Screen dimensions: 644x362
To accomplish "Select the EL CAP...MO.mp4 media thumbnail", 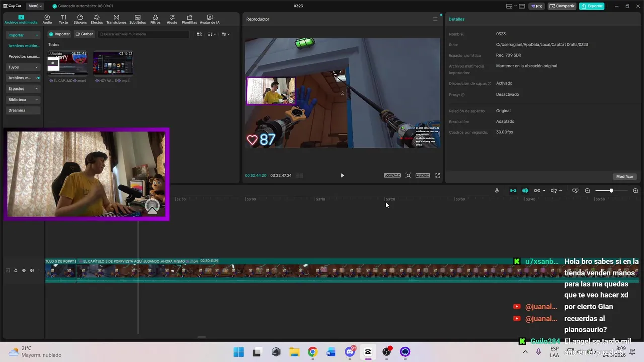I will pyautogui.click(x=67, y=63).
